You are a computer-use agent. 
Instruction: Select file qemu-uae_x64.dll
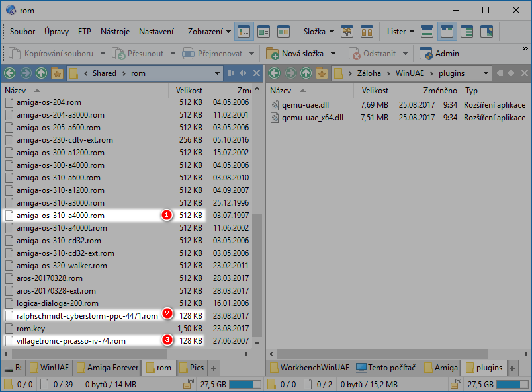tap(312, 118)
